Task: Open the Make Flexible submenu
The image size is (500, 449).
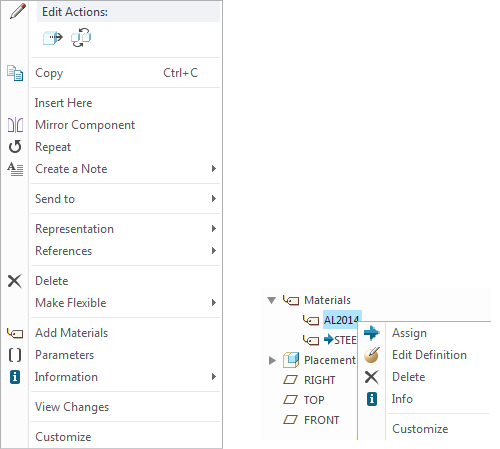Action: (126, 303)
